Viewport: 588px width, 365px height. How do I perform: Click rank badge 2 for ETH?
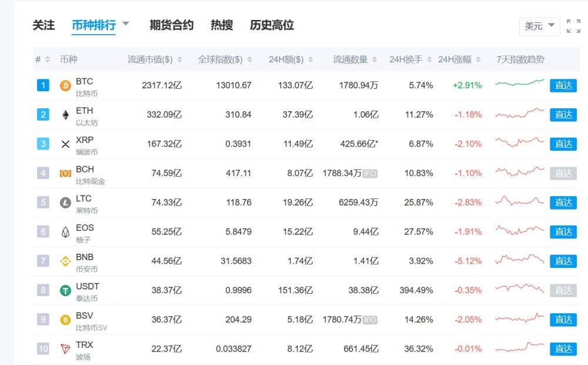(43, 115)
